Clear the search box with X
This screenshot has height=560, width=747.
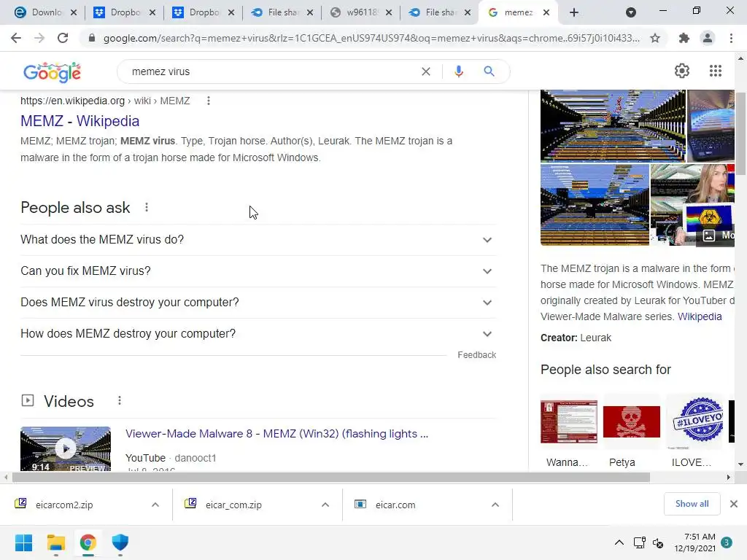coord(426,71)
